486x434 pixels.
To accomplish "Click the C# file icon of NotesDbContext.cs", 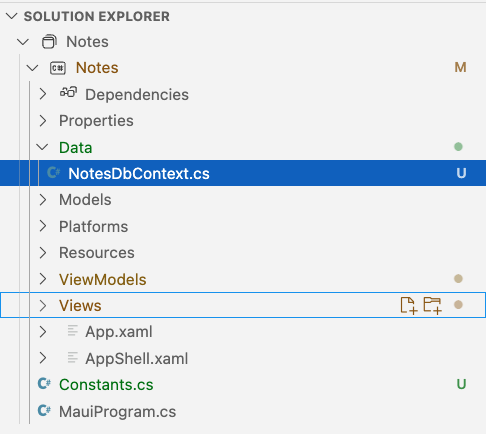I will 53,173.
